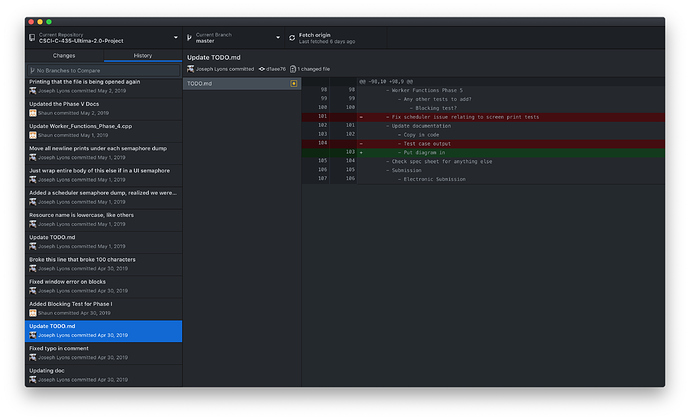Focus the No Branches to Compare field
The height and width of the screenshot is (420, 690).
104,70
